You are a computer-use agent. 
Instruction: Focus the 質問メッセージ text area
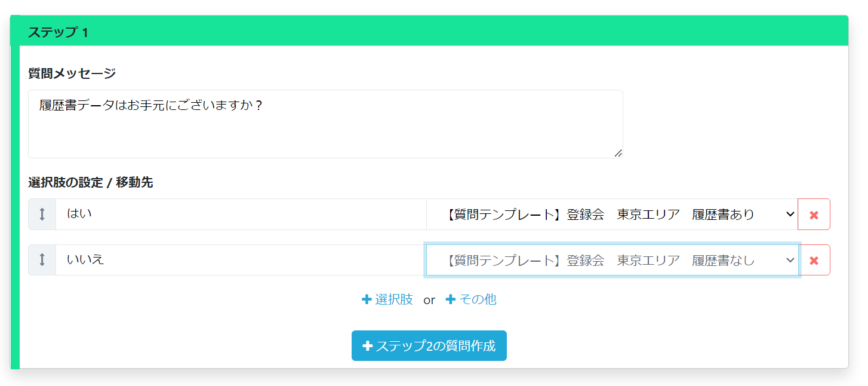click(x=325, y=124)
